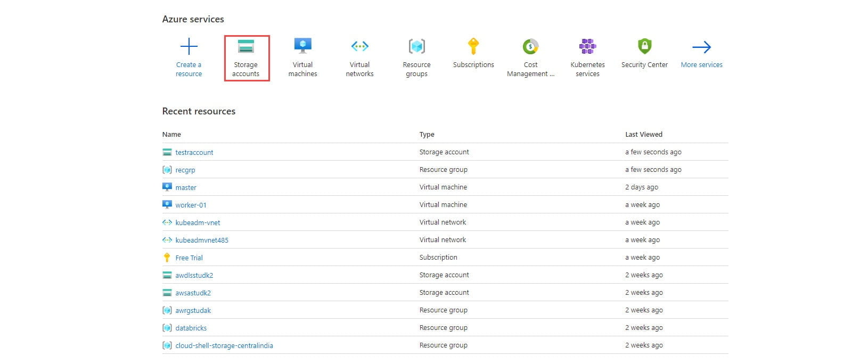Click the Subscription type in Free Trial row
Image resolution: width=868 pixels, height=364 pixels.
438,258
